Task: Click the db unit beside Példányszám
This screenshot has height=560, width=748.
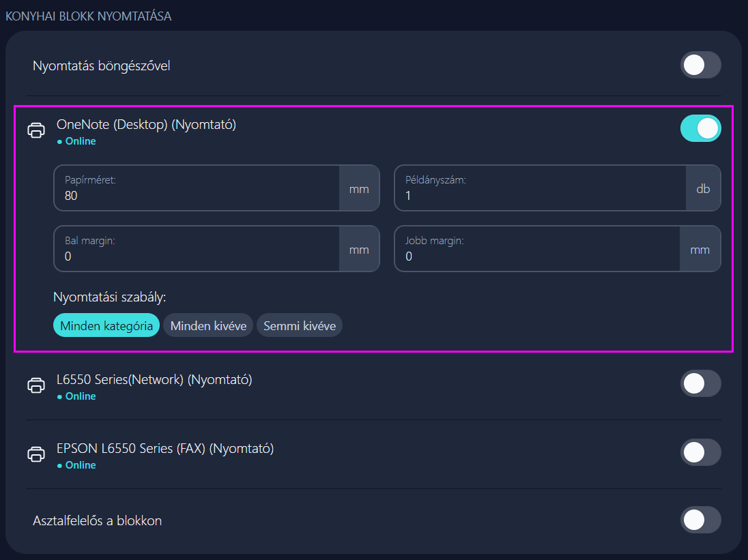Action: coord(703,189)
